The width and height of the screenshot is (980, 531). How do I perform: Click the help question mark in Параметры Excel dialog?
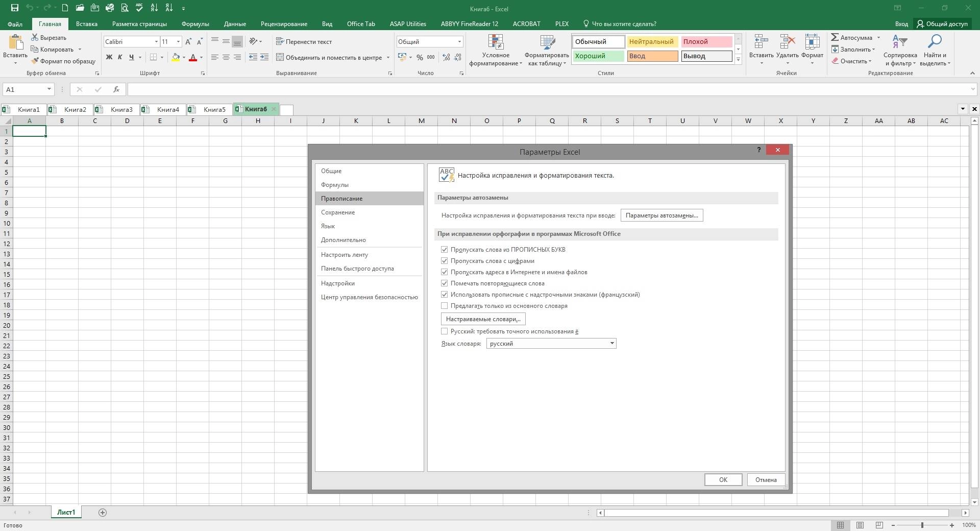(758, 150)
